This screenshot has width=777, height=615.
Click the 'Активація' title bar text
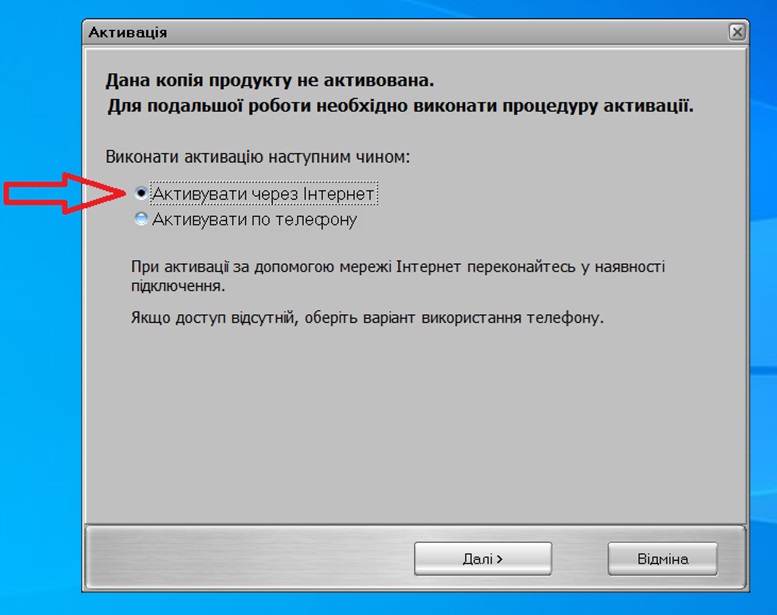coord(128,33)
